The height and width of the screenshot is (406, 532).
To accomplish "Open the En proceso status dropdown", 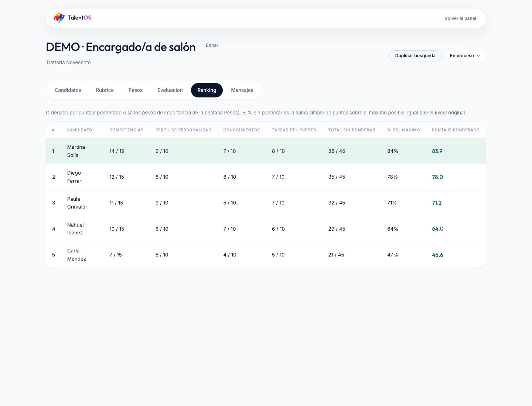I will (x=465, y=56).
